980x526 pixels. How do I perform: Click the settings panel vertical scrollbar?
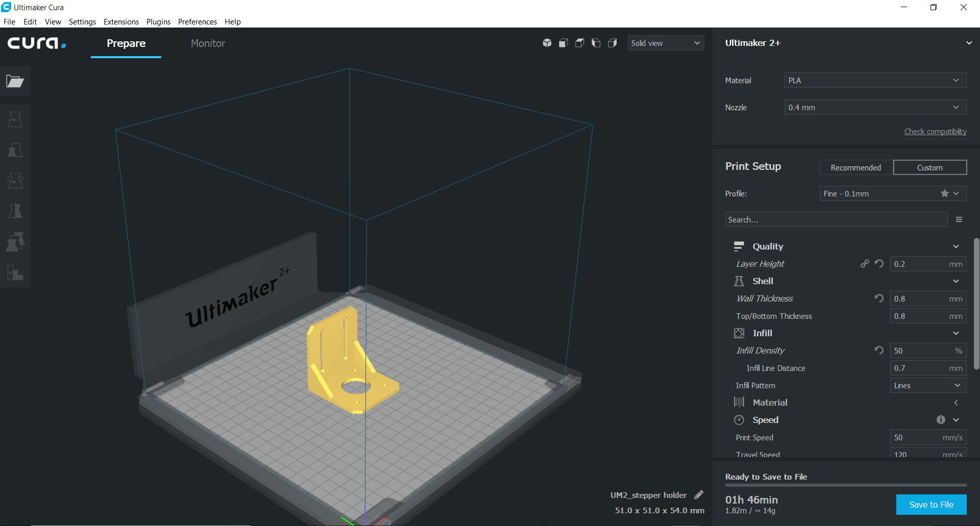point(976,304)
